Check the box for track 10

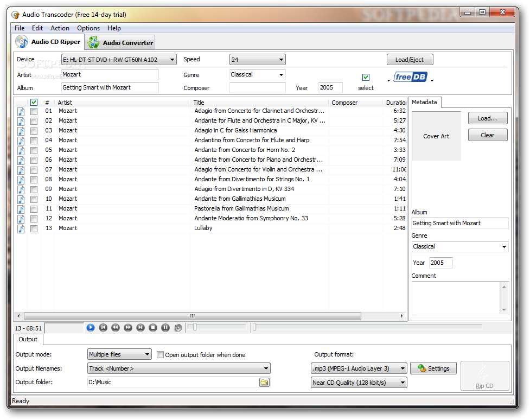pos(34,200)
